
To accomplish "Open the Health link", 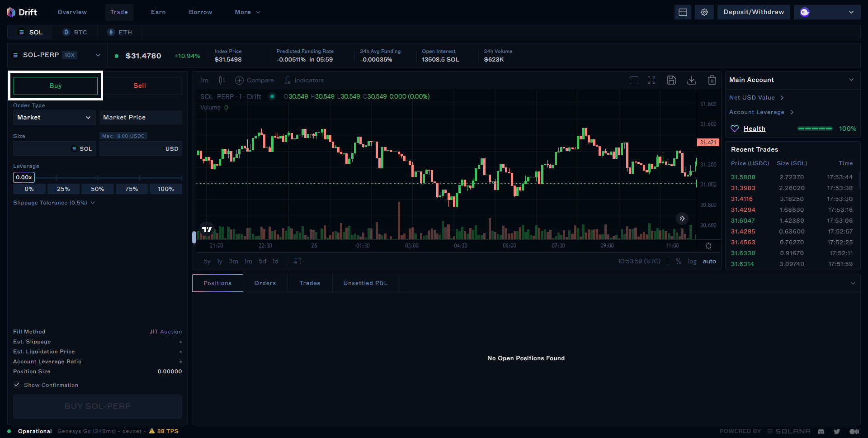I will 755,129.
